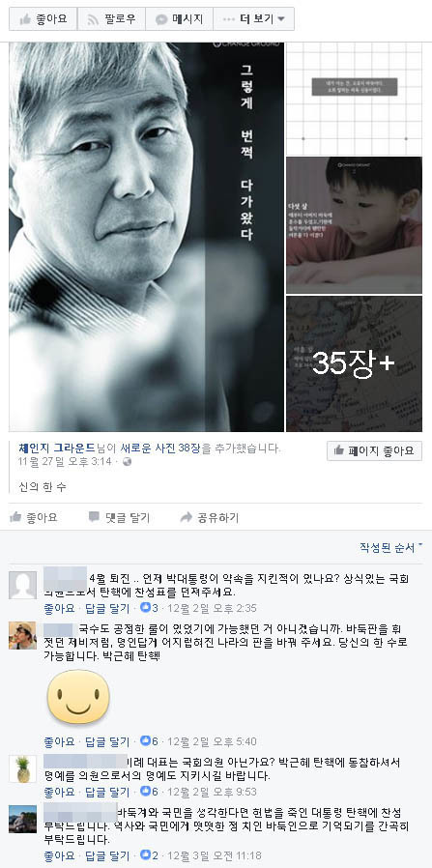Expand the 더 보기 dropdown menu
The image size is (432, 868).
253,18
